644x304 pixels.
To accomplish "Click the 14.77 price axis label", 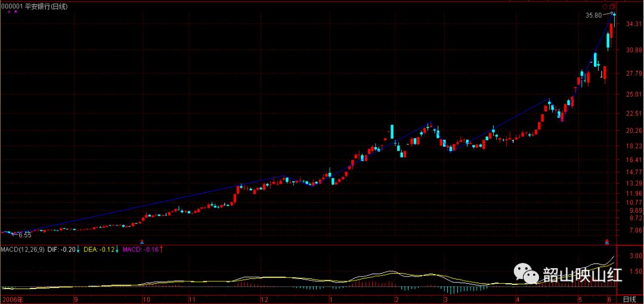I will point(633,172).
